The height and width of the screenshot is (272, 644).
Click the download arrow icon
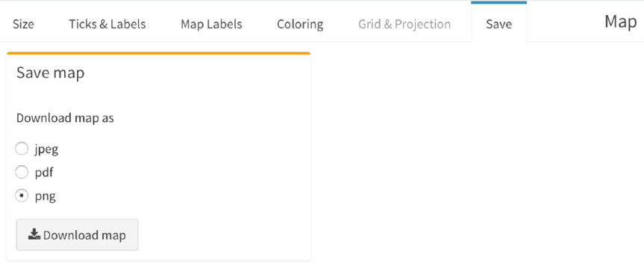34,235
